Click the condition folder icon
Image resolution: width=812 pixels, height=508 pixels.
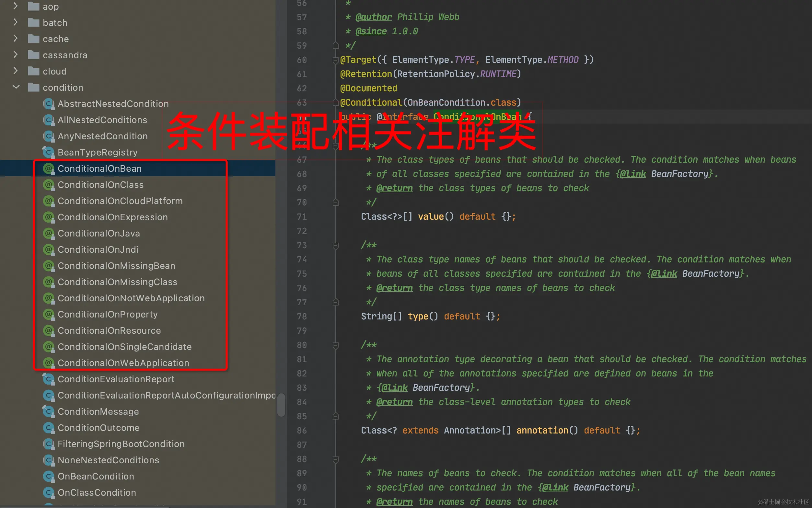coord(34,88)
